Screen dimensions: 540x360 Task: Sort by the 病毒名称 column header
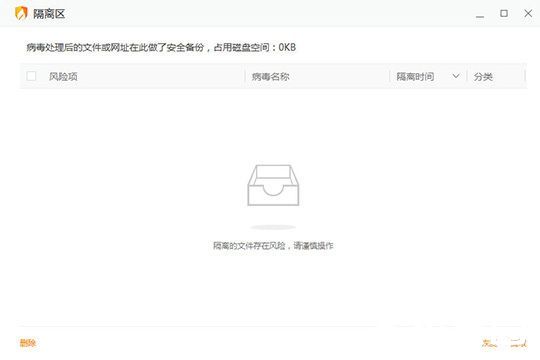tap(270, 76)
